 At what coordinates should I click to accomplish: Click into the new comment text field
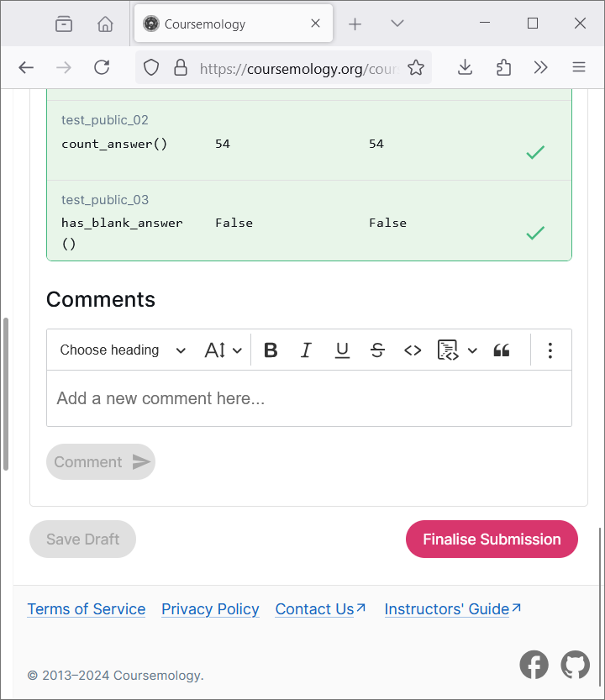click(x=309, y=398)
